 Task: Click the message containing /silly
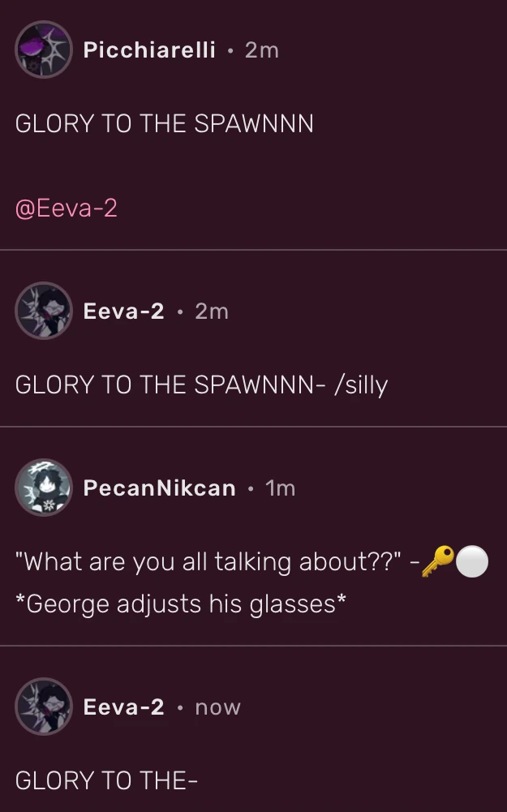coord(201,385)
